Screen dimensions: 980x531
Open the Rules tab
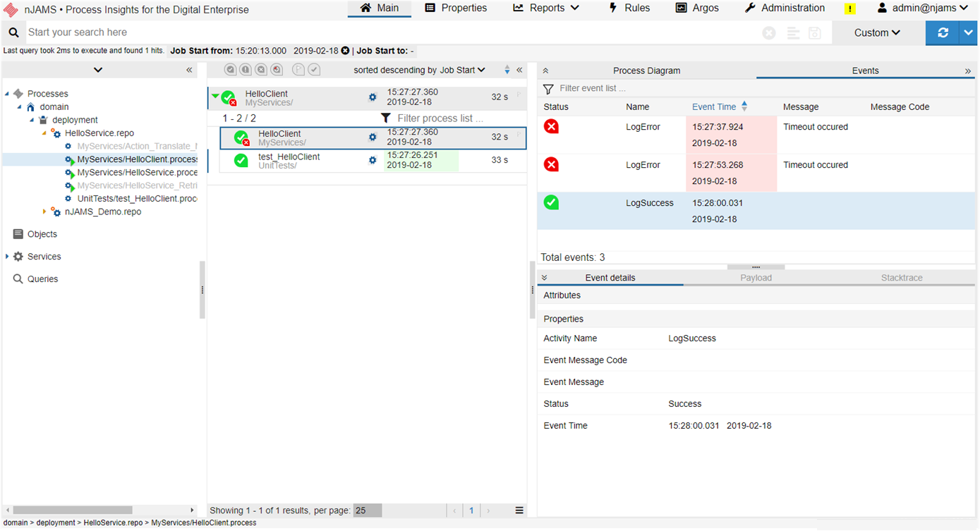(629, 8)
